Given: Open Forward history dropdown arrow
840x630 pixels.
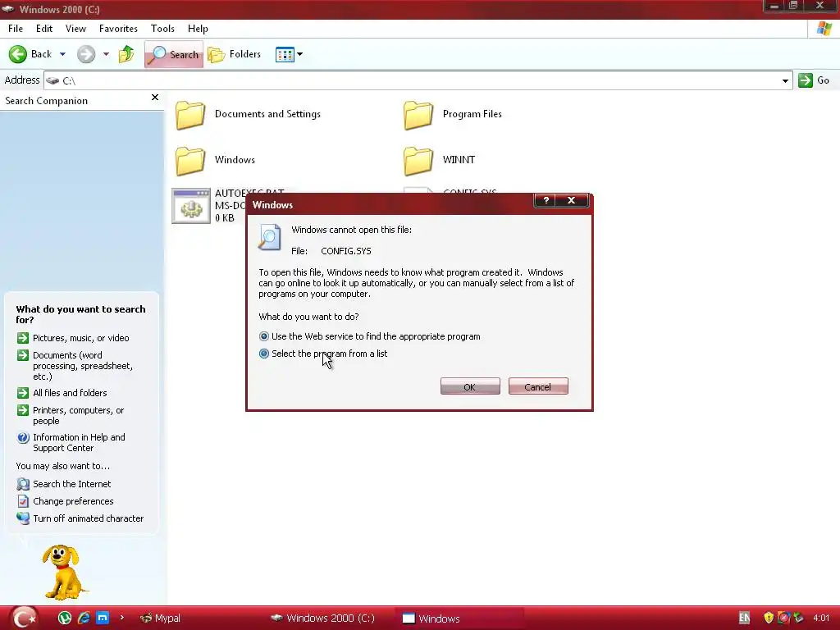Looking at the screenshot, I should pyautogui.click(x=106, y=54).
